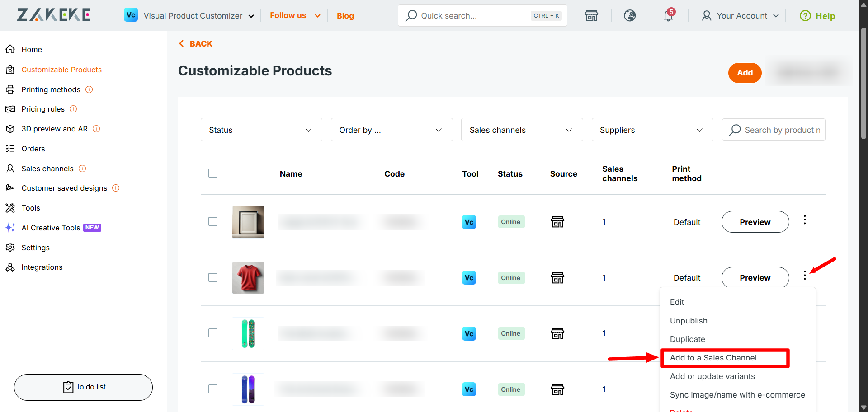The width and height of the screenshot is (868, 412).
Task: Click Vc tool icon in red t-shirt row
Action: 469,277
